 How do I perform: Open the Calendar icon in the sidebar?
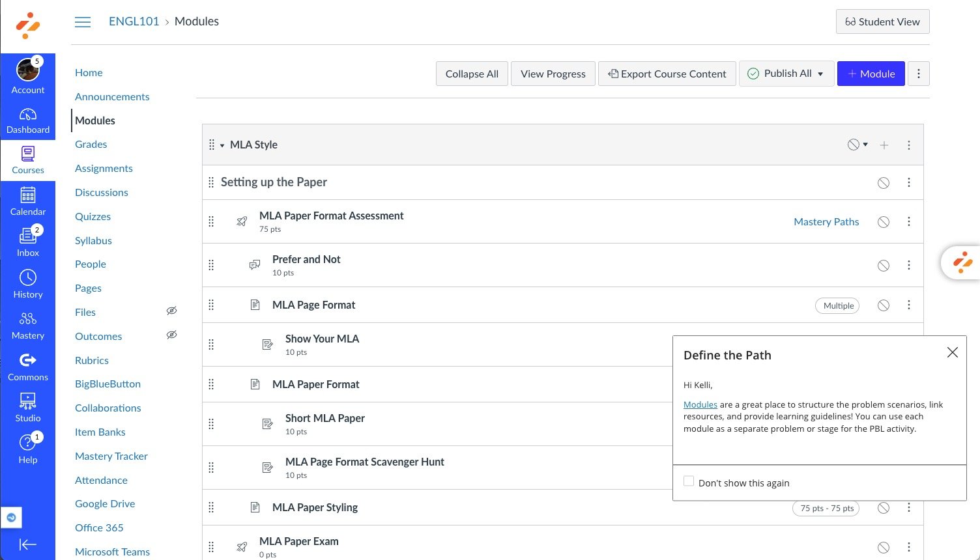click(28, 201)
